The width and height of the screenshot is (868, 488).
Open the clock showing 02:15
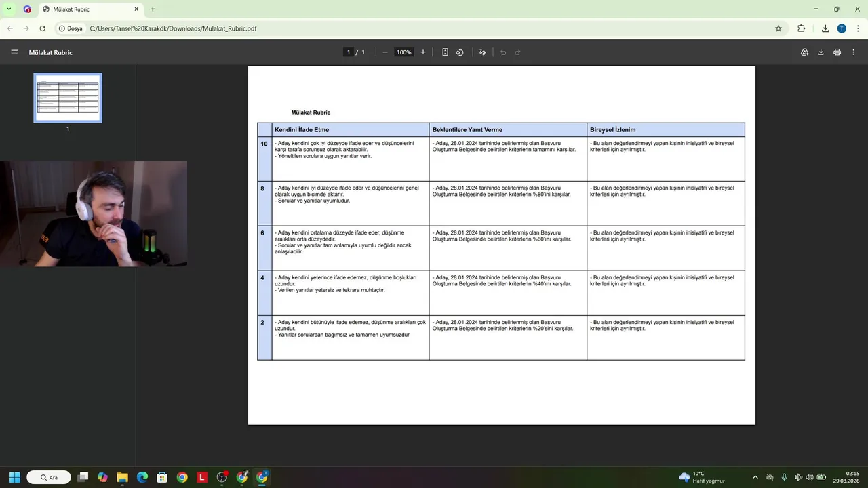[x=848, y=477]
